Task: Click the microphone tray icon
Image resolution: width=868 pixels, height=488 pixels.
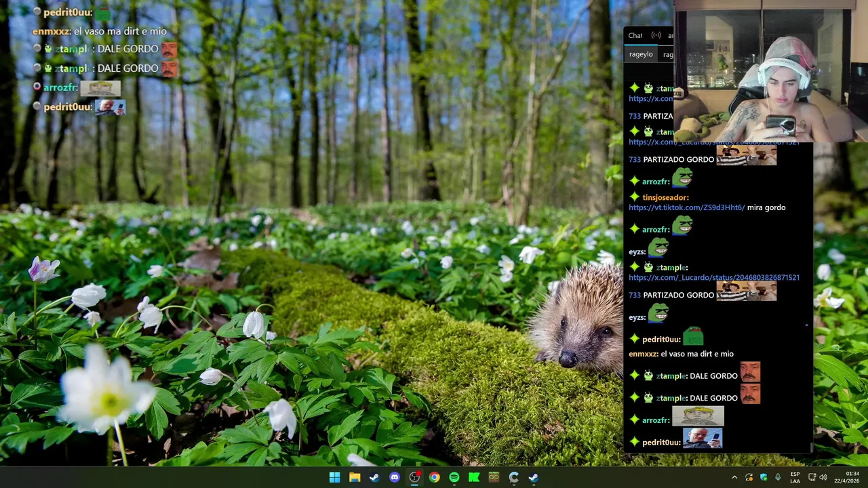Action: (x=778, y=477)
